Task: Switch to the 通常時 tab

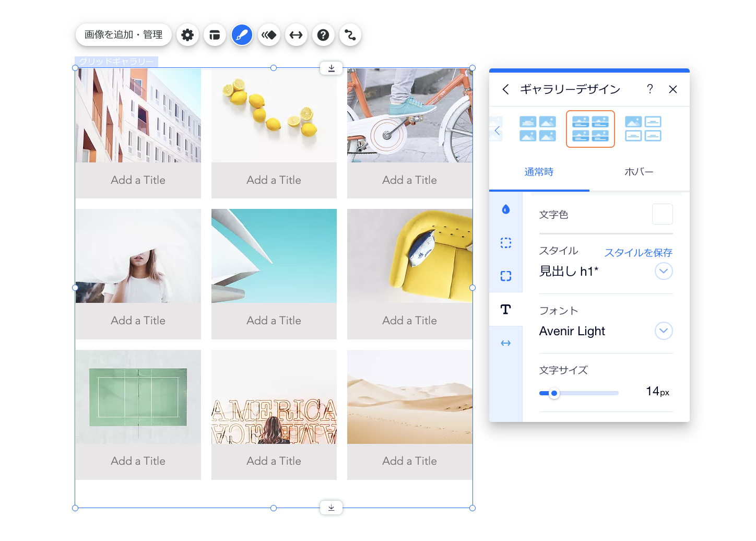Action: [539, 172]
